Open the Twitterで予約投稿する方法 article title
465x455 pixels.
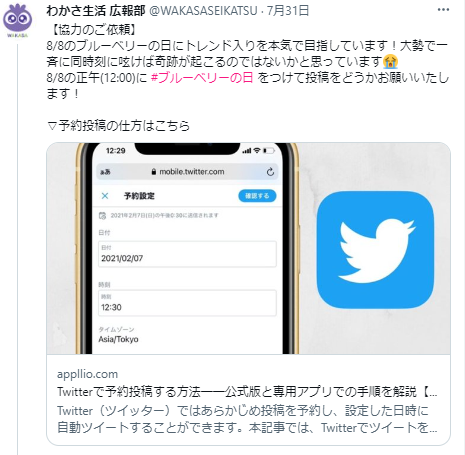point(247,392)
